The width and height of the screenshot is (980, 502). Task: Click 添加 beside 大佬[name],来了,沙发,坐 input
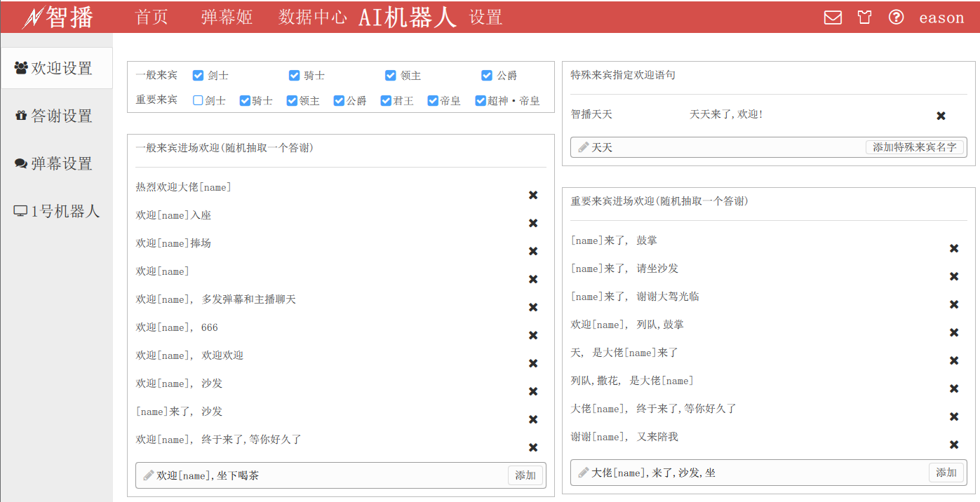tap(946, 473)
